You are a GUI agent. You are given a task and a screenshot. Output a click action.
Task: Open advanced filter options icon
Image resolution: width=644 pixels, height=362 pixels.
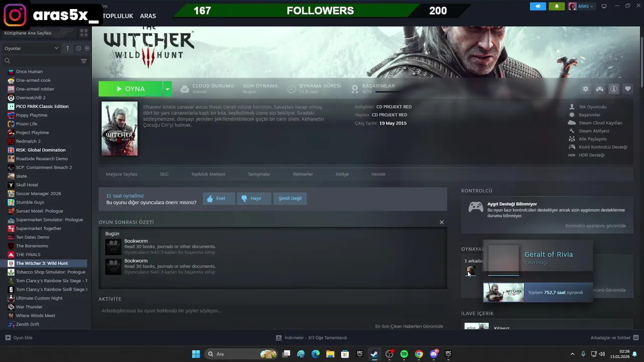click(84, 61)
